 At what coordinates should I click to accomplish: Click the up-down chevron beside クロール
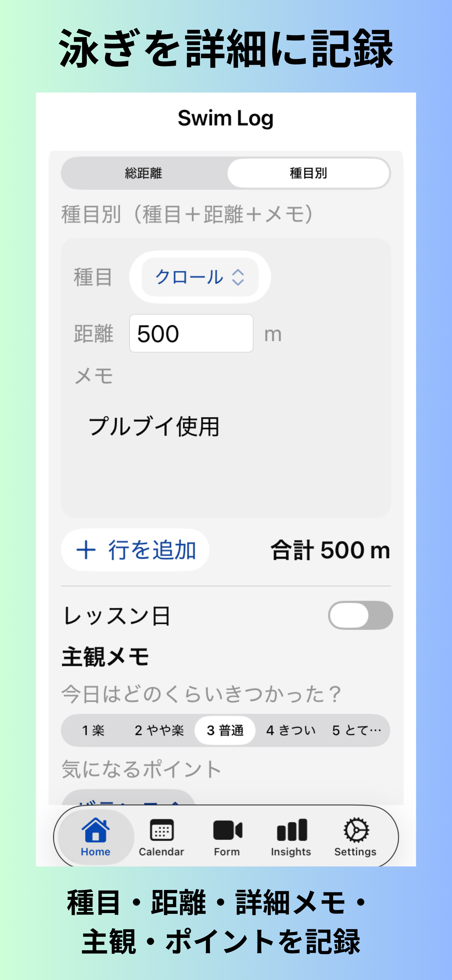238,277
